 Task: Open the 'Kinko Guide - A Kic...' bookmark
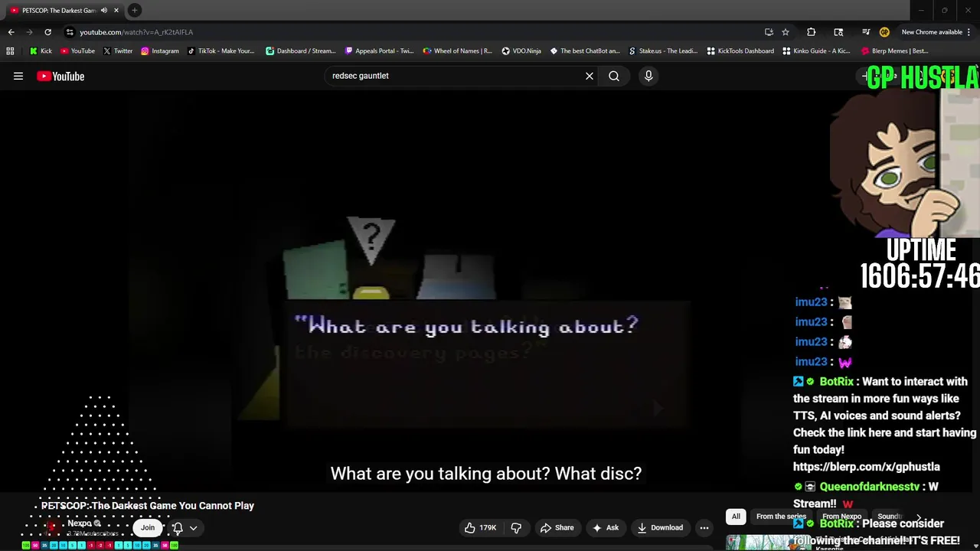tap(816, 51)
